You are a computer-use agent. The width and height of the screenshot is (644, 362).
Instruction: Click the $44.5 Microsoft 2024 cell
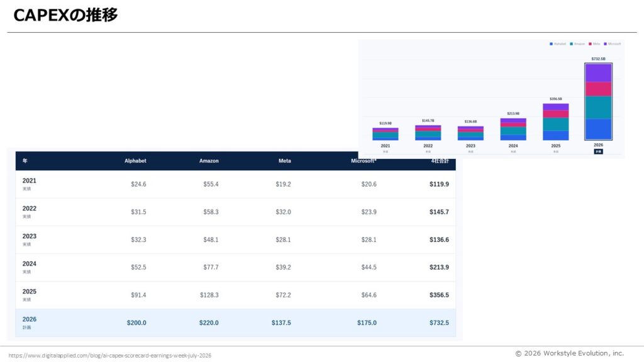pos(369,267)
